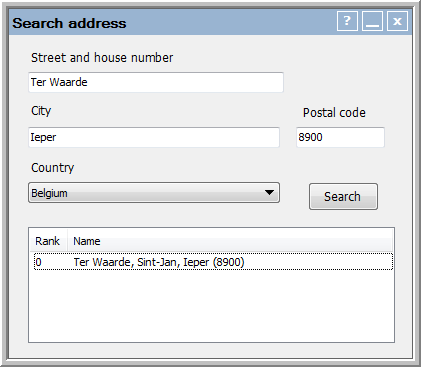Viewport: 421px width, 367px height.
Task: Sort results by the Rank column header
Action: point(49,241)
